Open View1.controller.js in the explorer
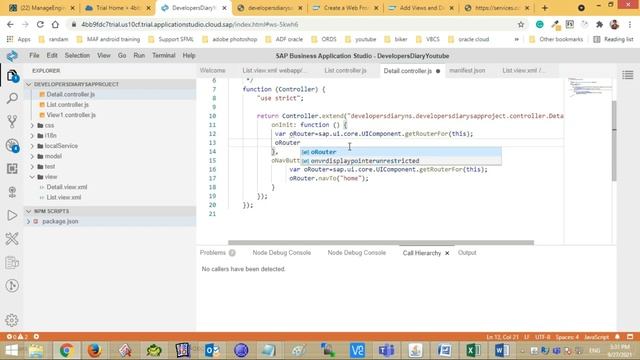The height and width of the screenshot is (360, 640). pos(71,115)
